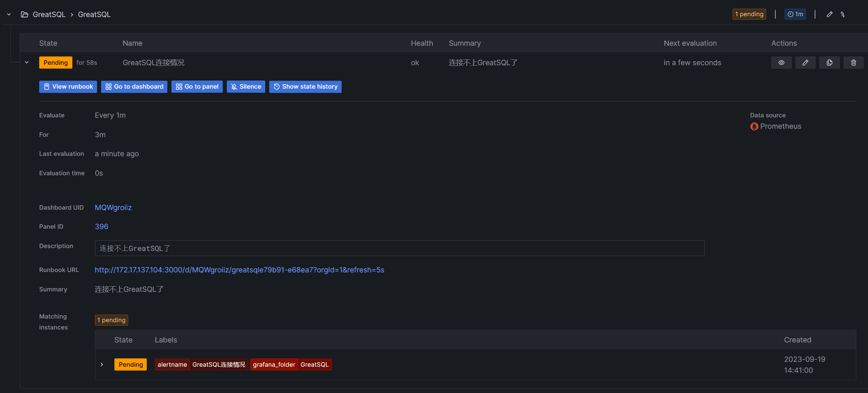Expand the pending instance row chevron
This screenshot has height=393, width=868.
point(102,365)
